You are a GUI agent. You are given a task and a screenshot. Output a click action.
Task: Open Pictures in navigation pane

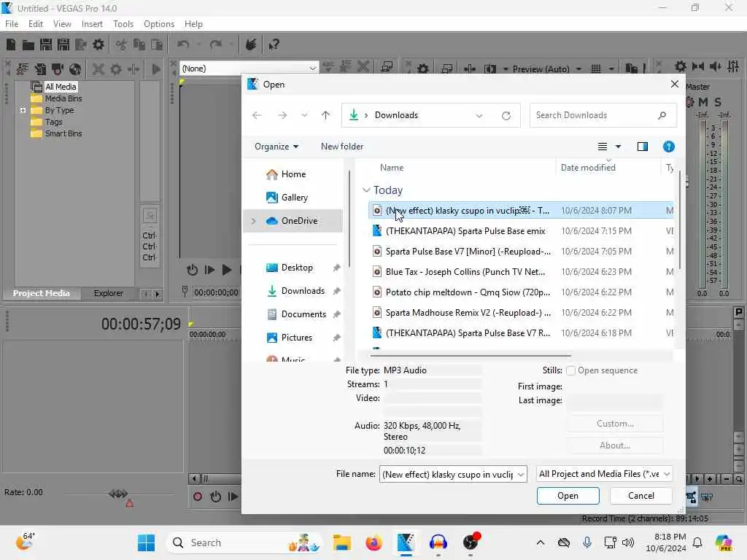coord(296,338)
